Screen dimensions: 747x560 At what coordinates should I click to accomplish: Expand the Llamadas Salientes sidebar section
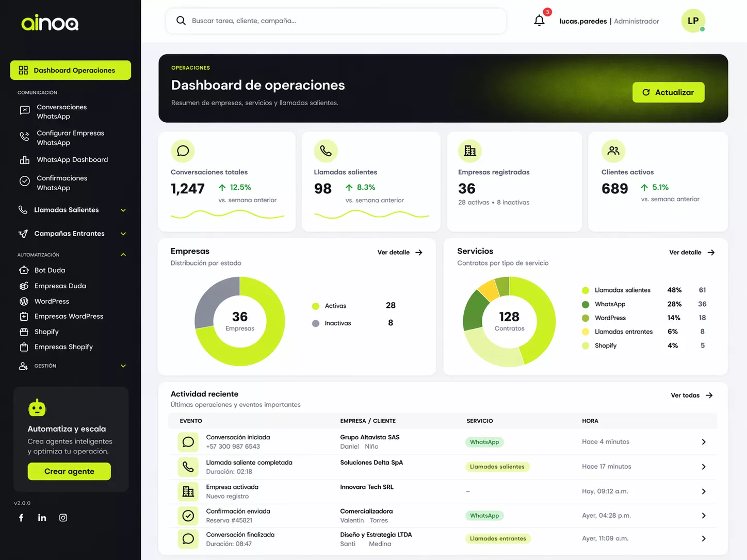tap(123, 210)
